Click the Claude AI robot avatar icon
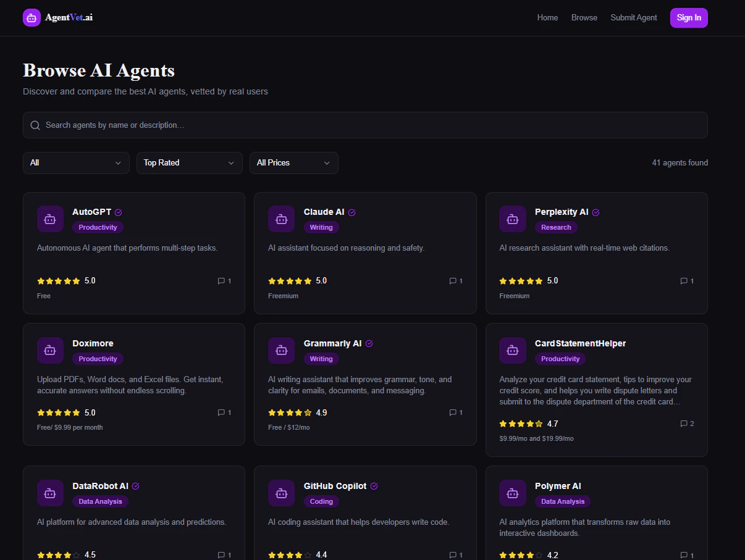 pos(281,219)
